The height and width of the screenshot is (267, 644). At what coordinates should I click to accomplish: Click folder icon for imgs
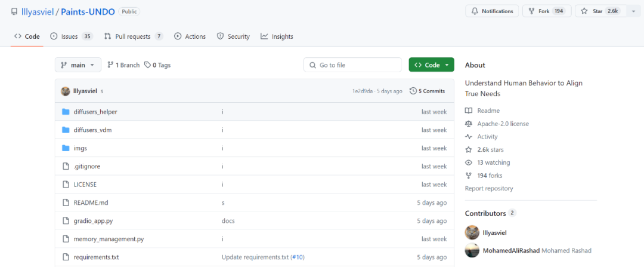66,148
